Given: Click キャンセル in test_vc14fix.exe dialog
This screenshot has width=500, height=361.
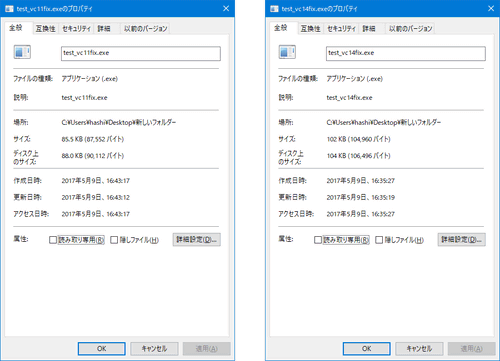Looking at the screenshot, I should tap(419, 349).
